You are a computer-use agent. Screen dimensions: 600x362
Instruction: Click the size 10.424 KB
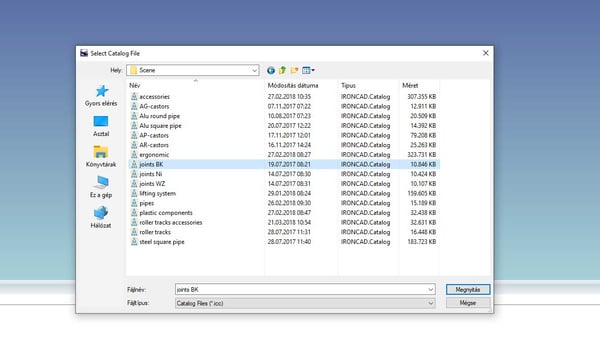423,174
